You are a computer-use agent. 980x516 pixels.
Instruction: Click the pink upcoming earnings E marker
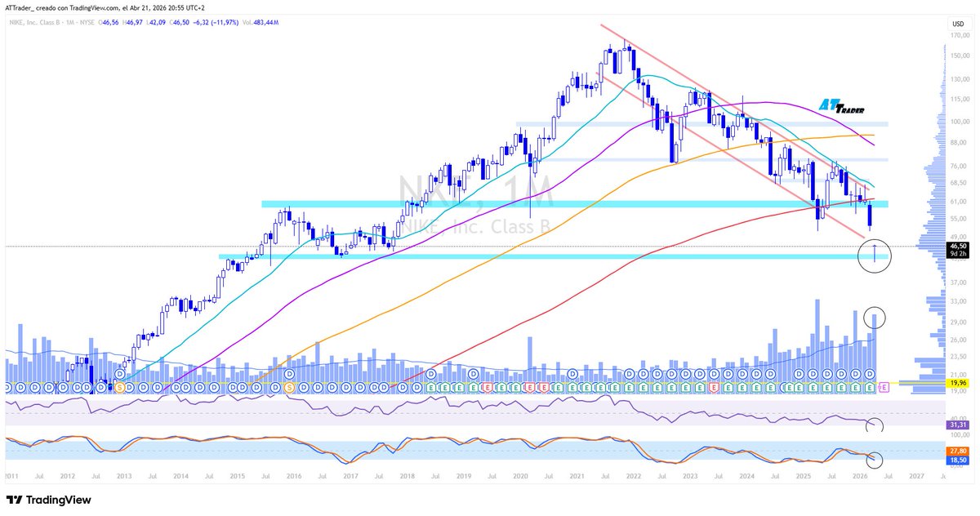click(x=885, y=386)
